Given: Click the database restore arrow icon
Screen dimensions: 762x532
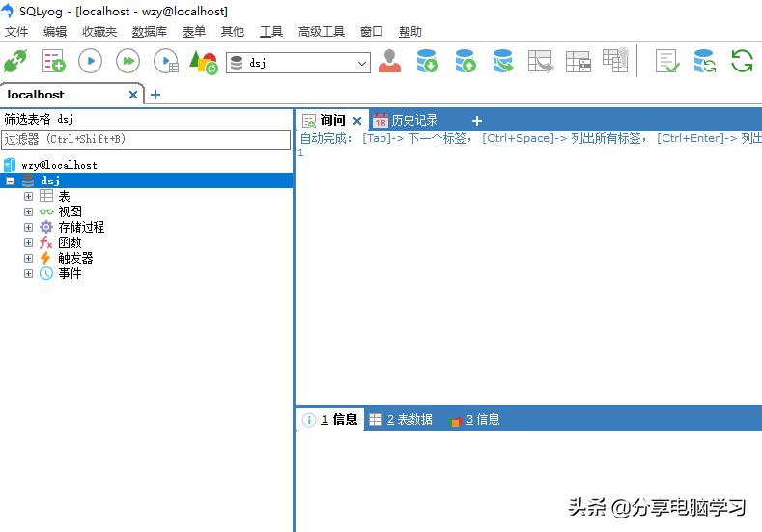Looking at the screenshot, I should pyautogui.click(x=503, y=61).
